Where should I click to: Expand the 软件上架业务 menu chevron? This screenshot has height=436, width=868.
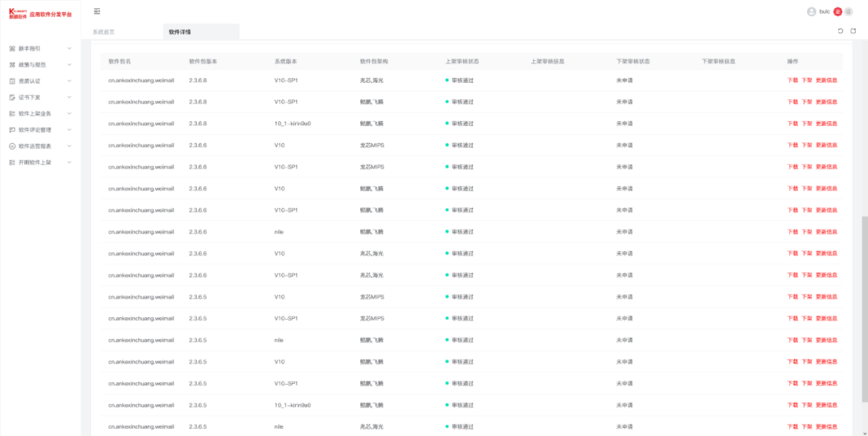point(69,113)
